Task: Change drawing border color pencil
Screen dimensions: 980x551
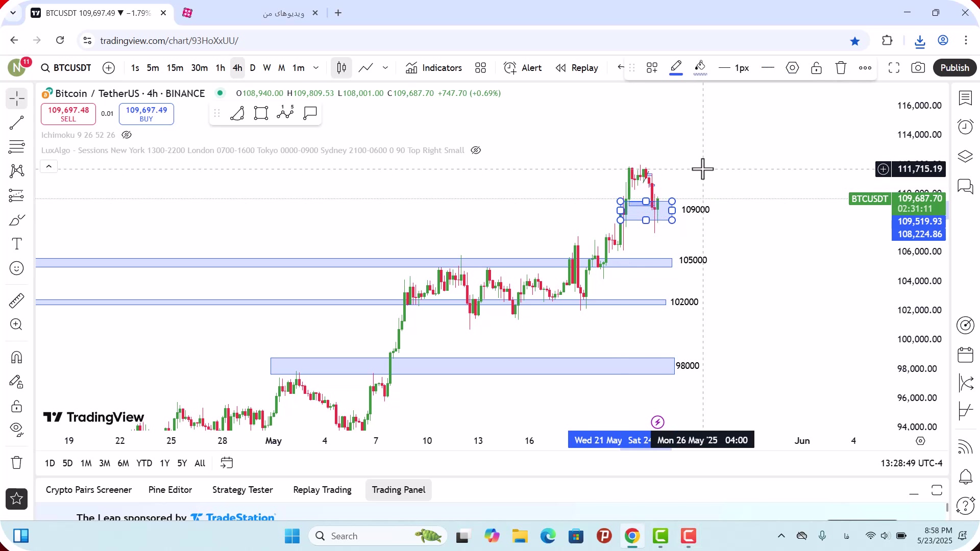Action: 676,68
